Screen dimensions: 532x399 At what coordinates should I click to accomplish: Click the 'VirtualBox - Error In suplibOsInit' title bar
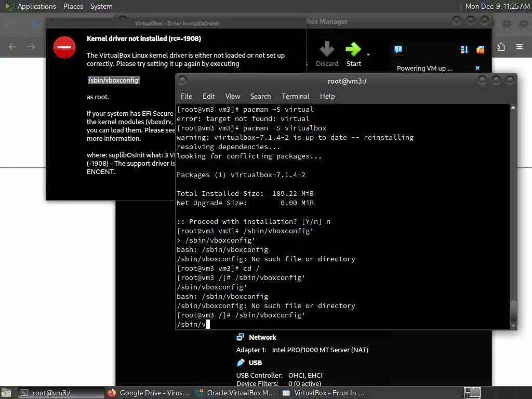[177, 23]
